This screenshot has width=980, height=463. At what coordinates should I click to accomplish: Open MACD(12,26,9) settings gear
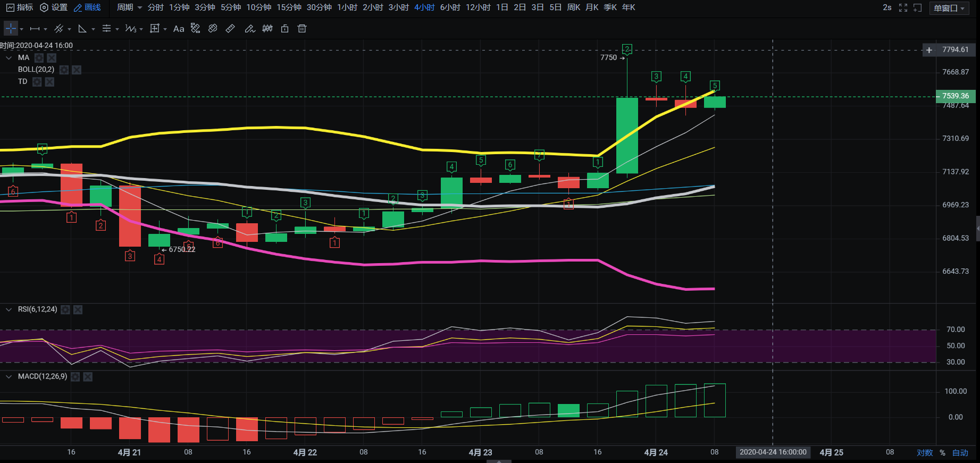click(x=76, y=377)
